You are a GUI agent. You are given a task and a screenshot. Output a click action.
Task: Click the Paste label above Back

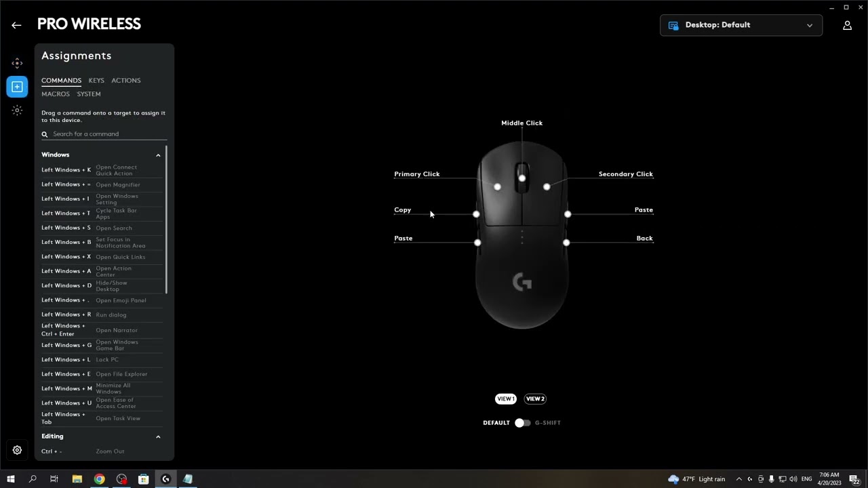coord(644,210)
